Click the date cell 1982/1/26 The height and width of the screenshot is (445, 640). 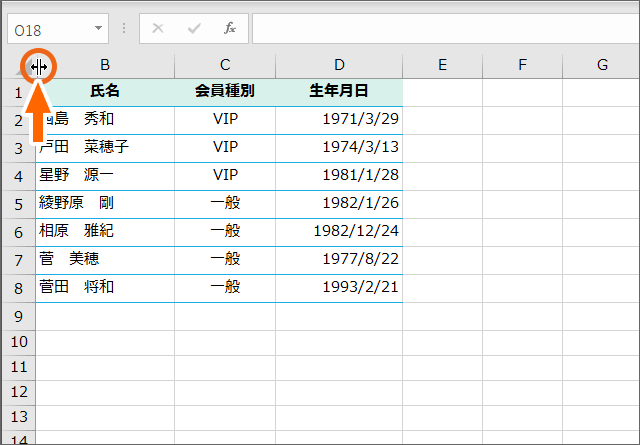[339, 205]
